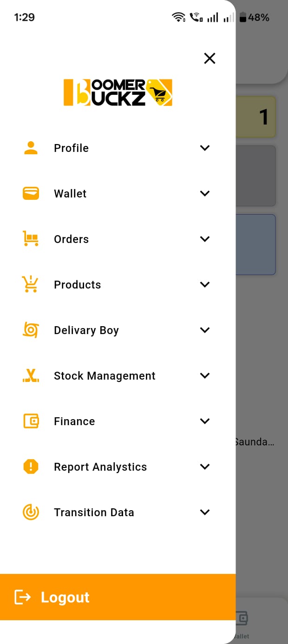This screenshot has width=288, height=644.
Task: Tap the Finance wallet icon
Action: (31, 421)
